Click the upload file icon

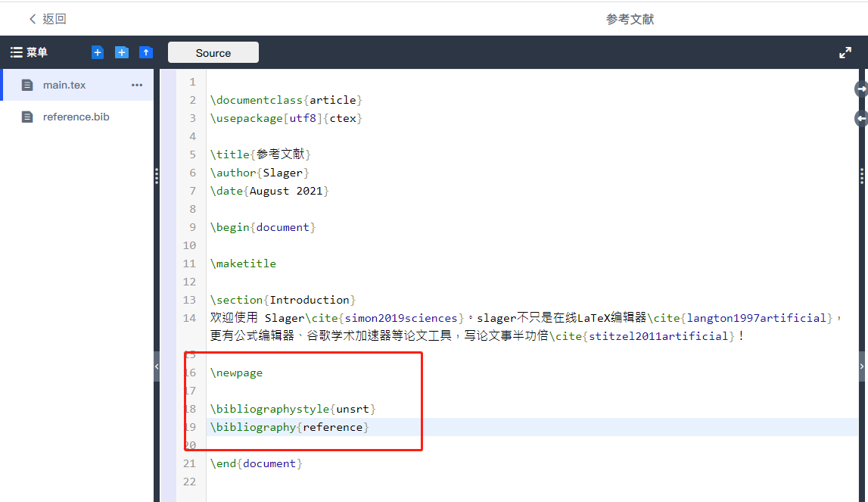(145, 52)
